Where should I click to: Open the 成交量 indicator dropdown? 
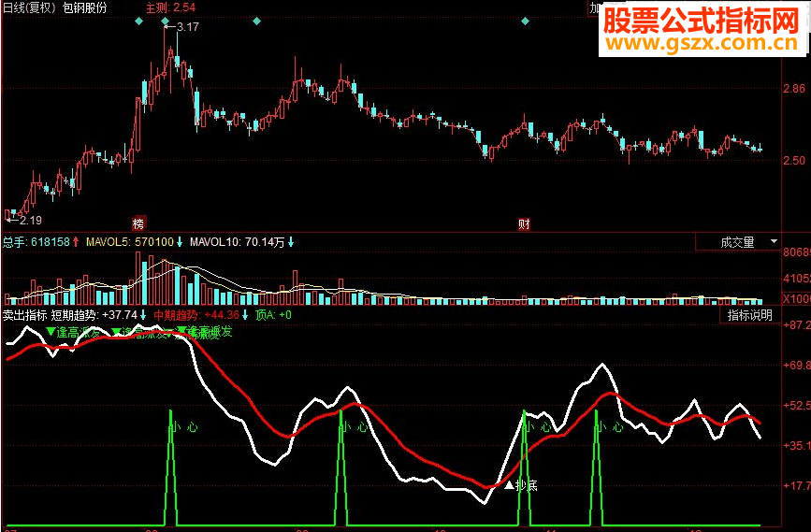[737, 242]
